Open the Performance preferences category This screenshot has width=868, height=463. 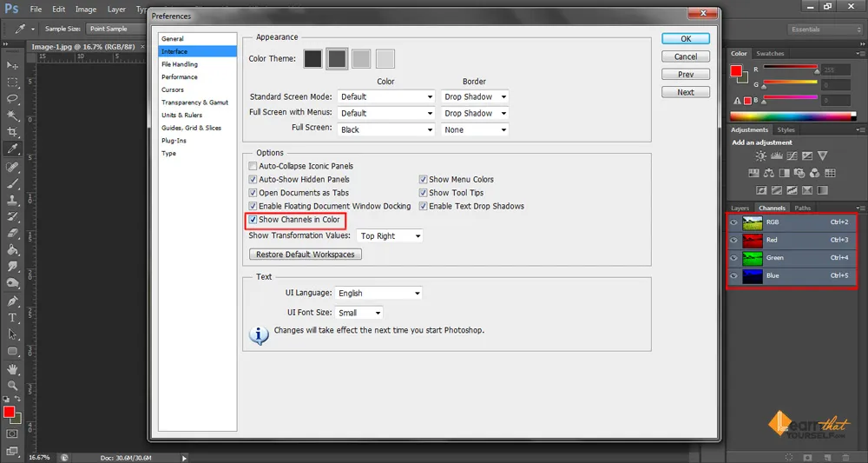[180, 77]
